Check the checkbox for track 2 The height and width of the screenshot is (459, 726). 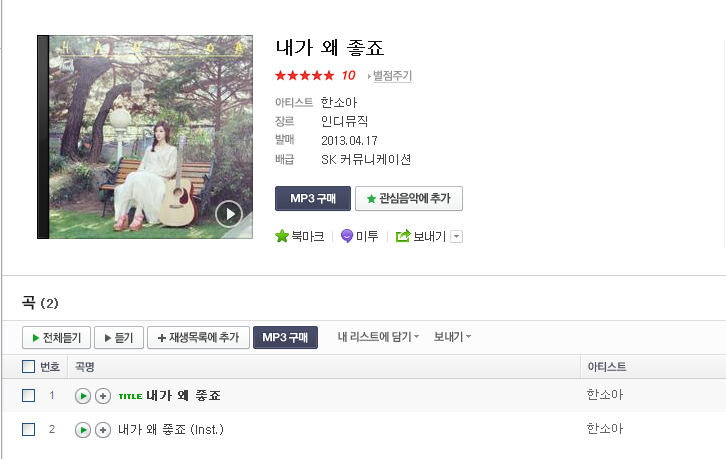pyautogui.click(x=28, y=429)
